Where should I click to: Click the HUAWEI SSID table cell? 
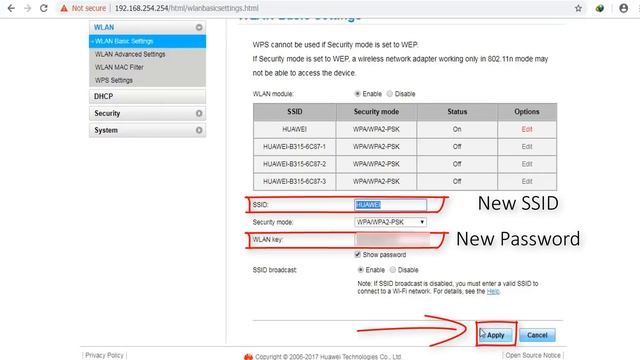294,129
